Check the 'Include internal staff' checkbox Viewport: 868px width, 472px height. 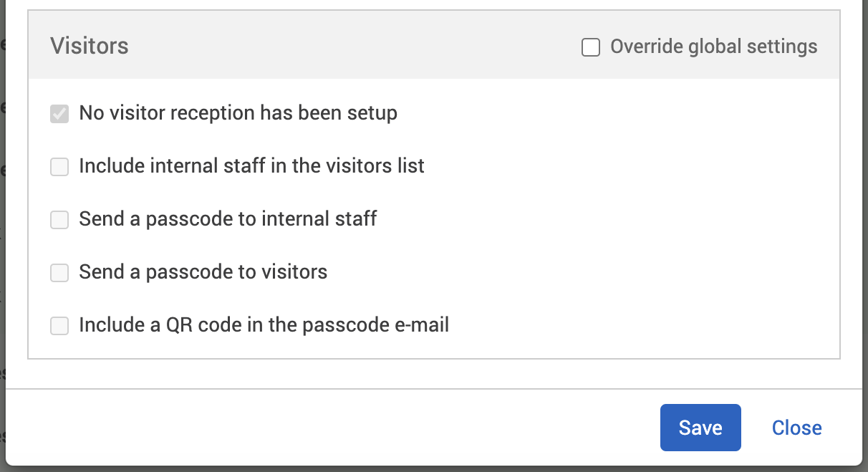(x=59, y=167)
